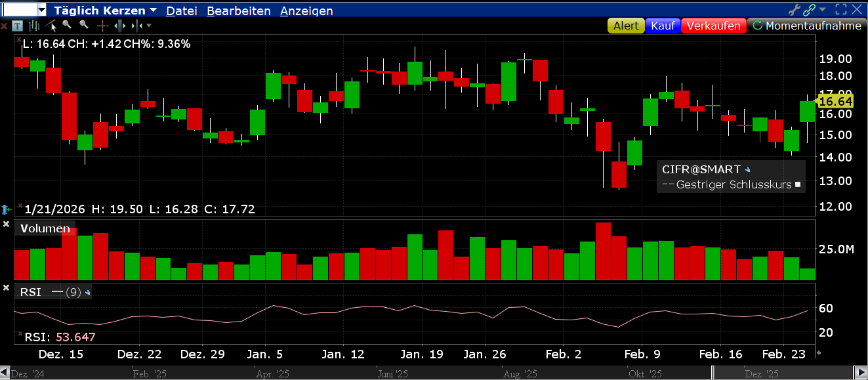868x380 pixels.
Task: Close the RSI indicator panel
Action: [x=6, y=288]
